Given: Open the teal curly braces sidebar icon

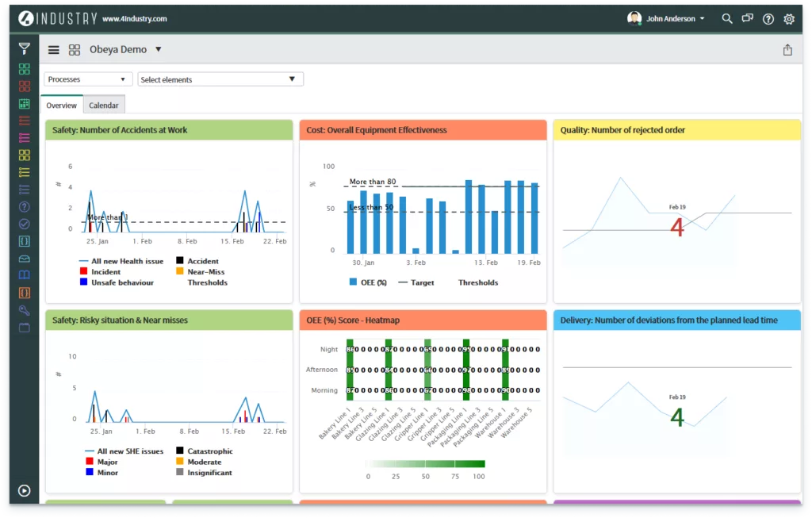Looking at the screenshot, I should pyautogui.click(x=25, y=241).
